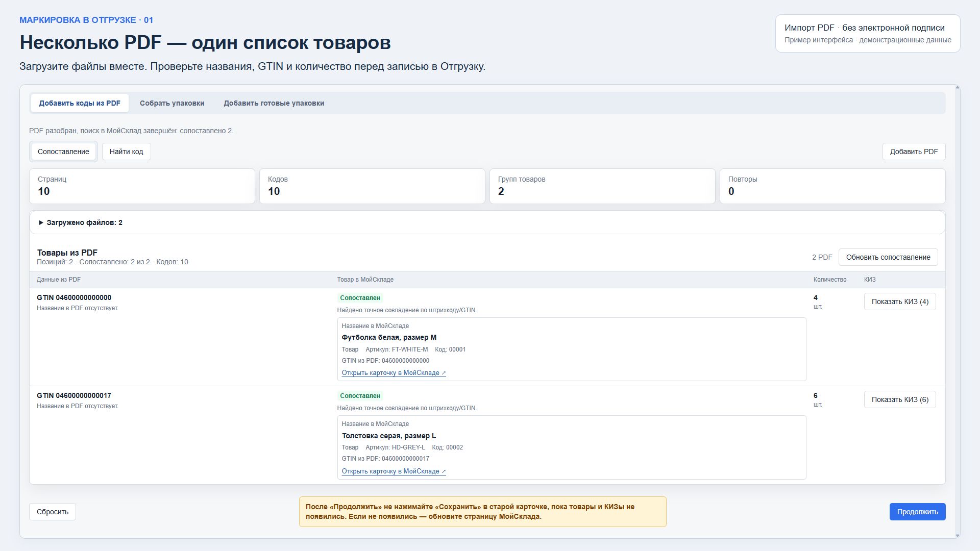Click the product name «Толстовка серая, размер L»
This screenshot has height=551, width=980.
point(389,436)
